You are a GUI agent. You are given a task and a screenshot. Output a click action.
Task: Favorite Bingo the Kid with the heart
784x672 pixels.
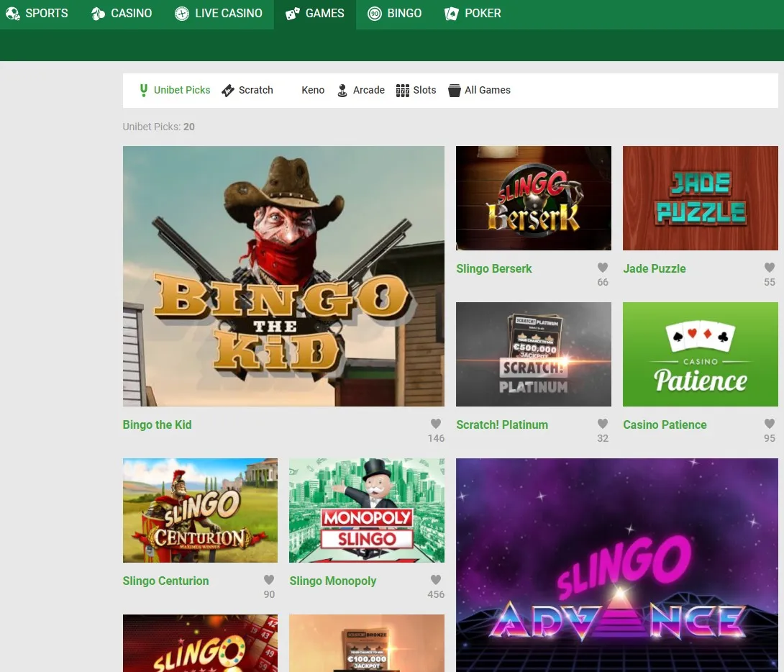pos(435,424)
